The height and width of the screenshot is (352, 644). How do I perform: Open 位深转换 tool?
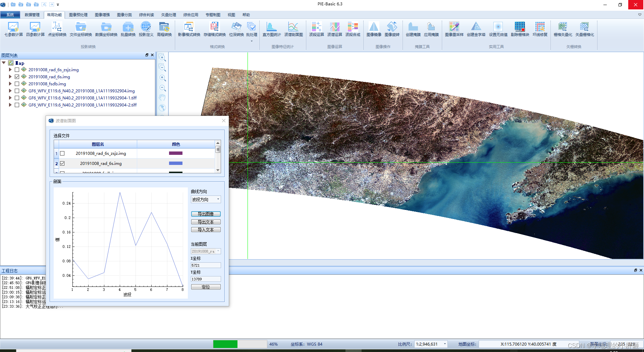coord(236,29)
